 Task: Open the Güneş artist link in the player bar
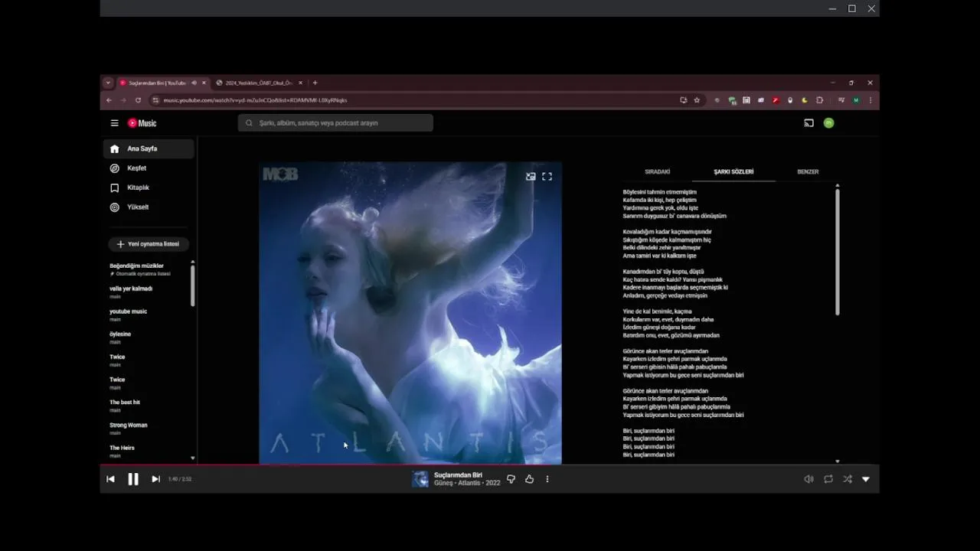[x=443, y=484]
